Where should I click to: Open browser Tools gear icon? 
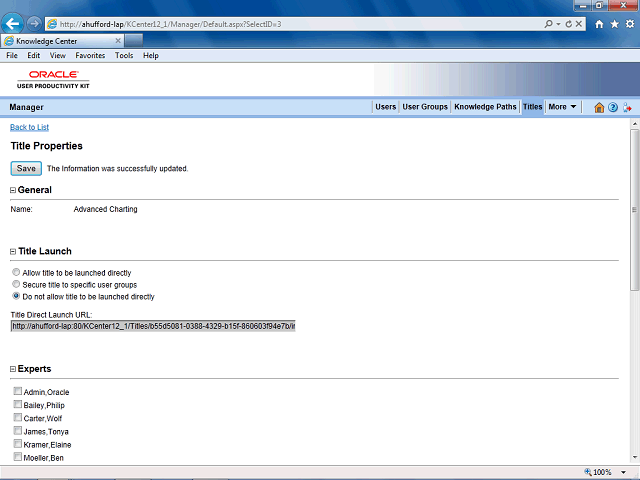(630, 24)
